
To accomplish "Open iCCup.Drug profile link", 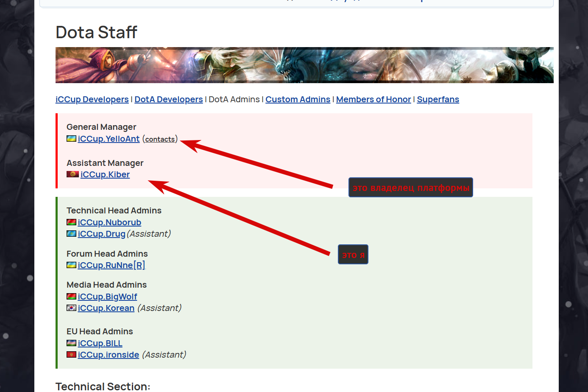I will pos(102,234).
